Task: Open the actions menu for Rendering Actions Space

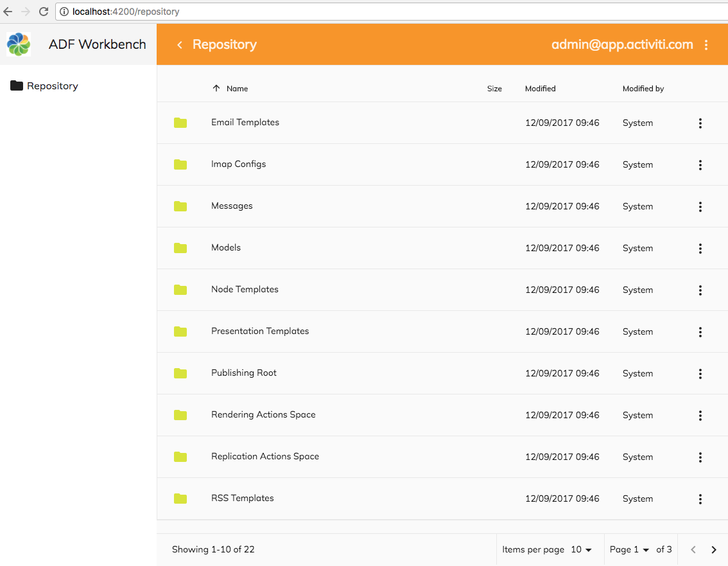Action: click(700, 416)
